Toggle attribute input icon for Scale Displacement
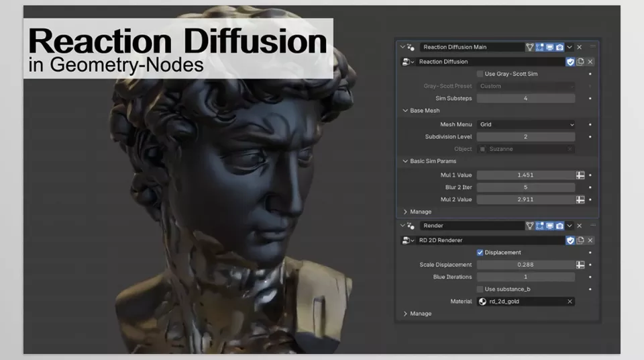The width and height of the screenshot is (644, 360). [x=580, y=265]
